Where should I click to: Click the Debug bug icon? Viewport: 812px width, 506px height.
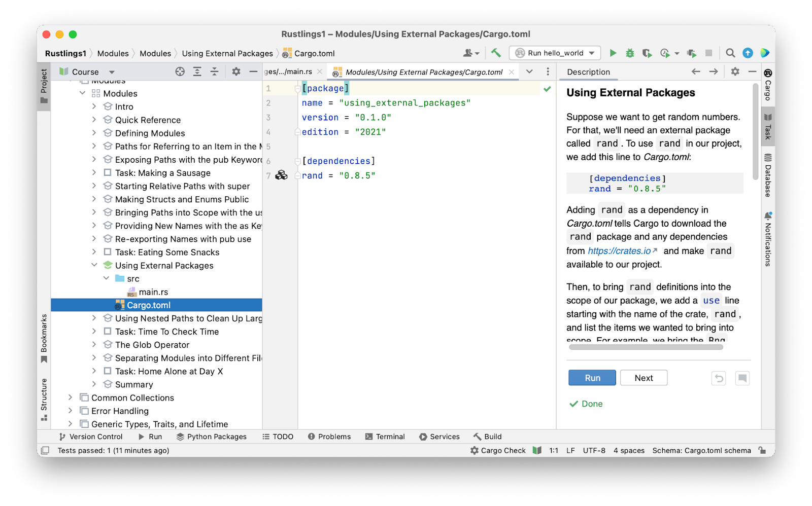[630, 53]
